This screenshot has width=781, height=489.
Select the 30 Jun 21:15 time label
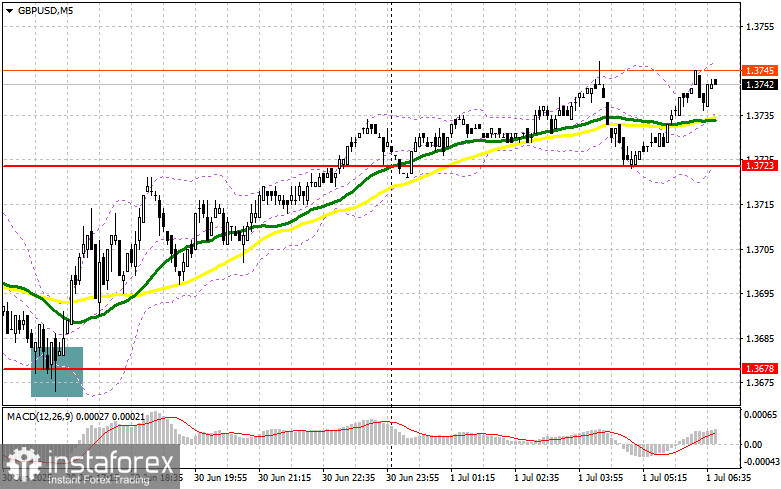(284, 478)
